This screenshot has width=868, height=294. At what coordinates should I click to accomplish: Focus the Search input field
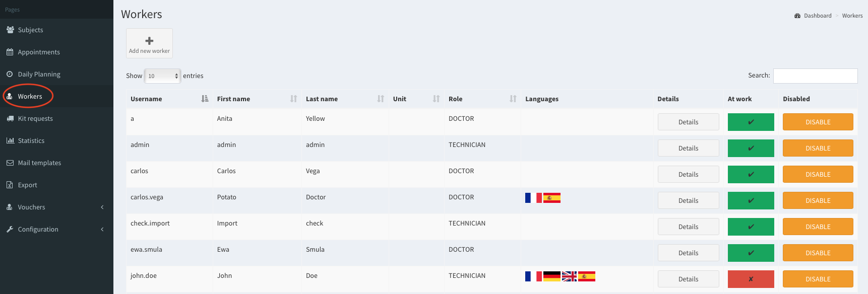click(815, 76)
